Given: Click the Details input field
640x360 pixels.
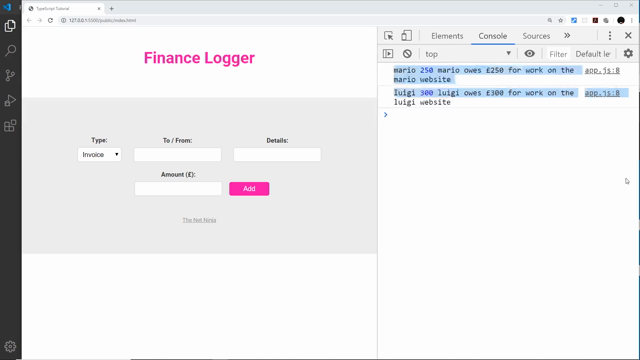Looking at the screenshot, I should click(x=277, y=155).
